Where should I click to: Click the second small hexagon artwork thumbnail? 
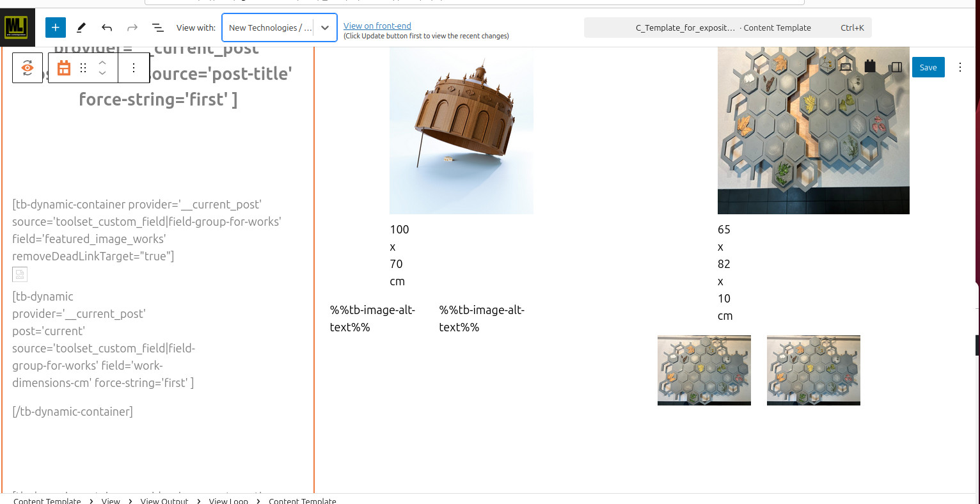coord(814,370)
